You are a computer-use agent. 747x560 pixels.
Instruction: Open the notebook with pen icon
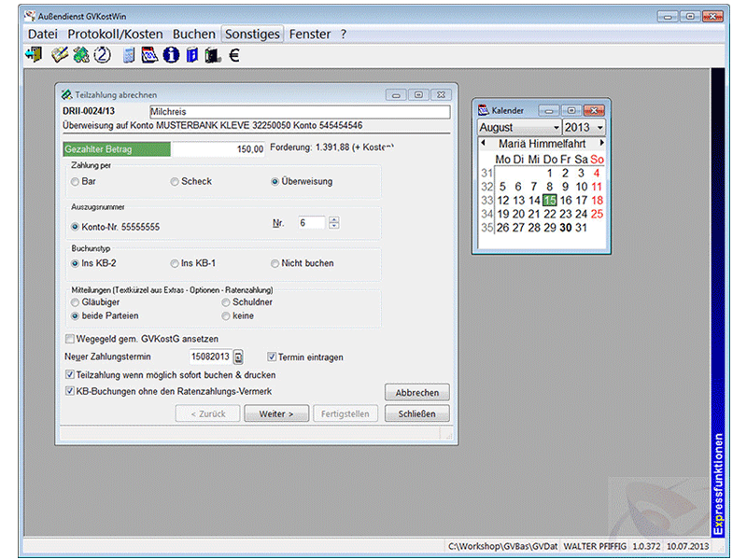pos(60,55)
